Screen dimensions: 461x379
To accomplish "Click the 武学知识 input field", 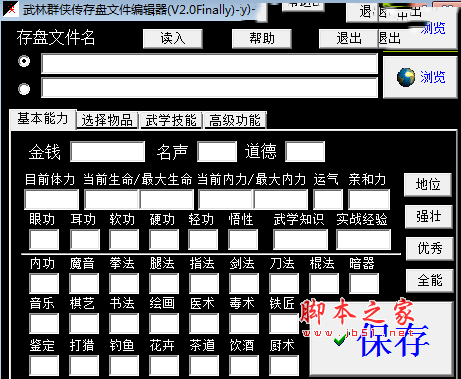I will tap(300, 239).
